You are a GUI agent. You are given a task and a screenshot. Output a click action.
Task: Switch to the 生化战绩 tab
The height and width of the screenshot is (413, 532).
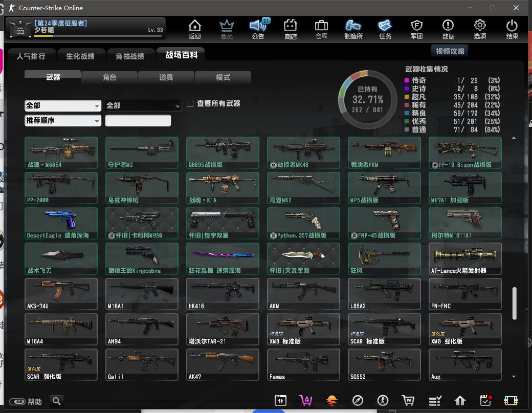click(80, 56)
